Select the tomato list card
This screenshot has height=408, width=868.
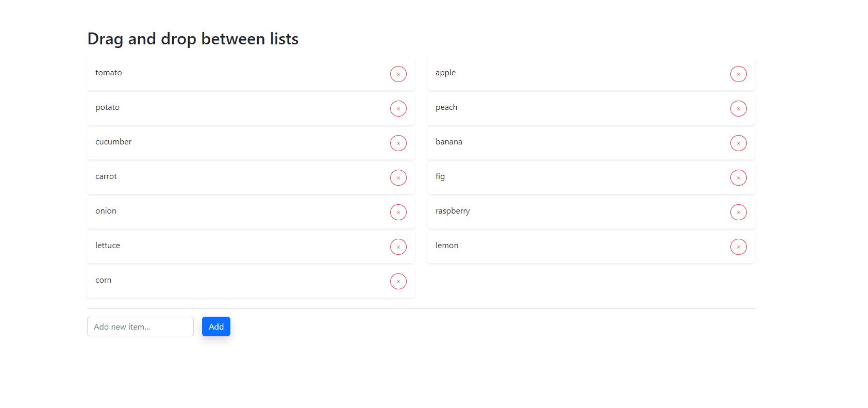point(232,74)
